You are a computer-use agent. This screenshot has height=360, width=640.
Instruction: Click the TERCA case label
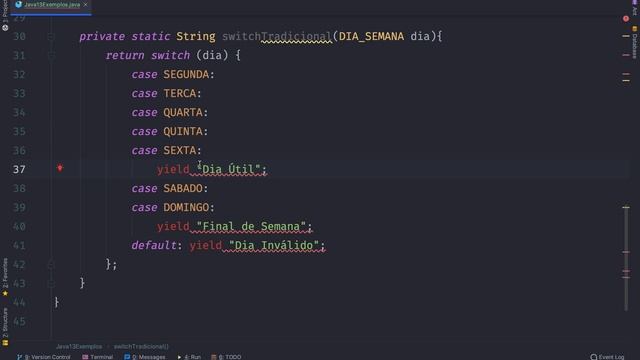tap(180, 93)
